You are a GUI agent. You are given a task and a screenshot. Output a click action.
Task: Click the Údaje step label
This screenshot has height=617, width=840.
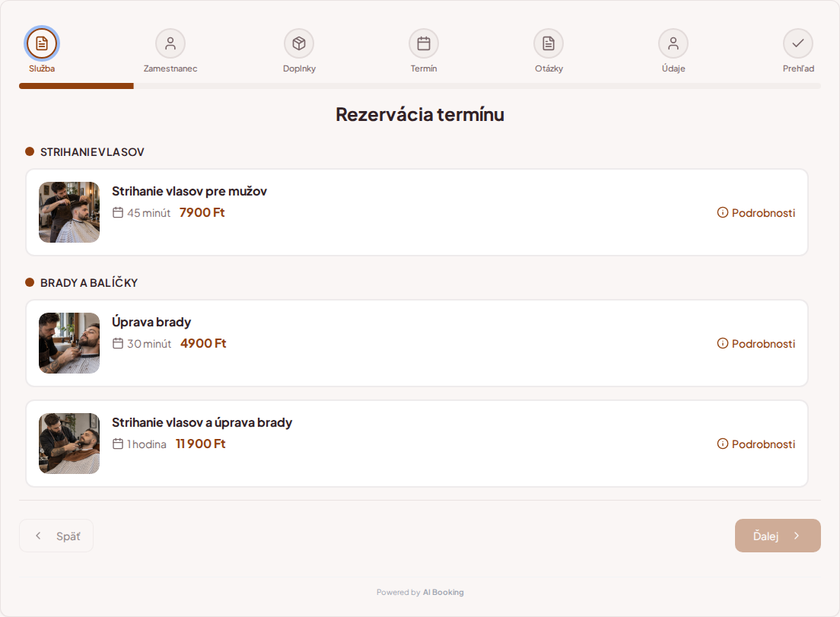[673, 68]
